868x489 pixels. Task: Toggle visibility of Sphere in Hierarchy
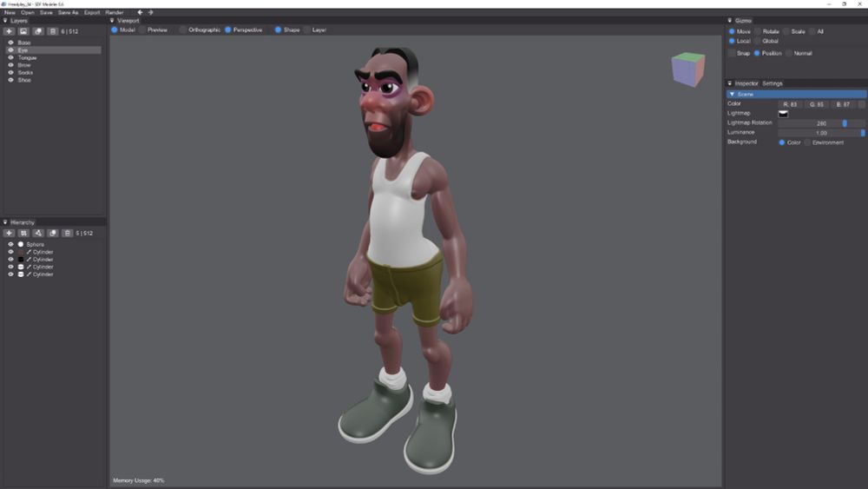coord(10,244)
